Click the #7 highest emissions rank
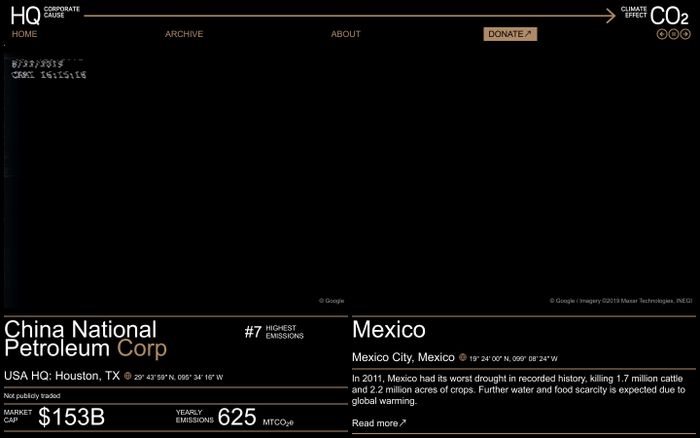 pyautogui.click(x=274, y=332)
